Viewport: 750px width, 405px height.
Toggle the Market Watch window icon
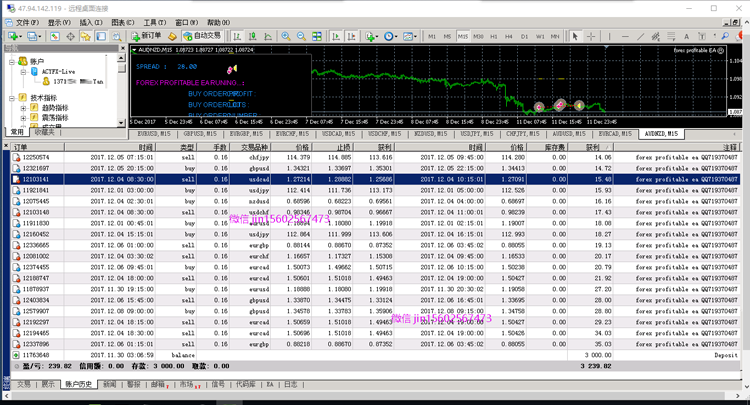(x=55, y=36)
